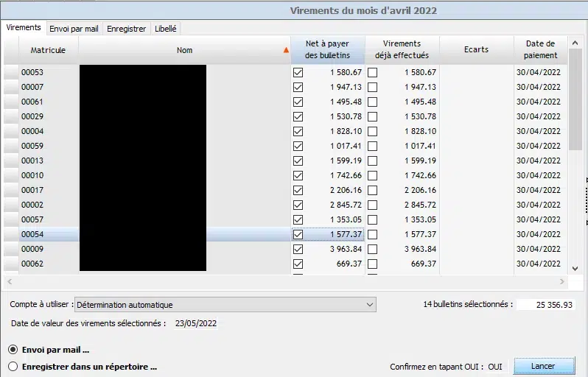
Task: Select the Envoi par mail radio button
Action: [13, 350]
